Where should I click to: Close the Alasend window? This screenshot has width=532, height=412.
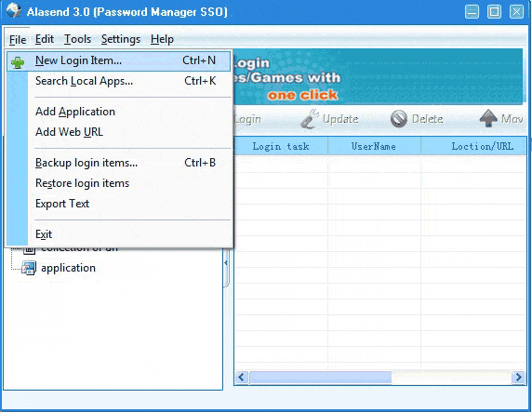click(516, 12)
